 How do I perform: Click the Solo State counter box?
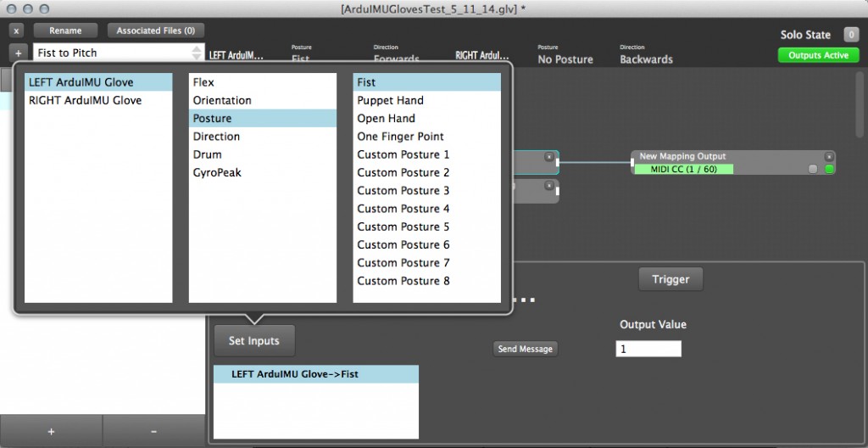pos(851,35)
